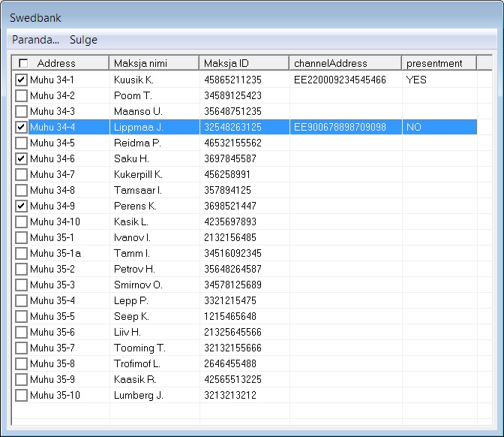Click channel address EE900678898709098
The height and width of the screenshot is (437, 504).
click(340, 127)
